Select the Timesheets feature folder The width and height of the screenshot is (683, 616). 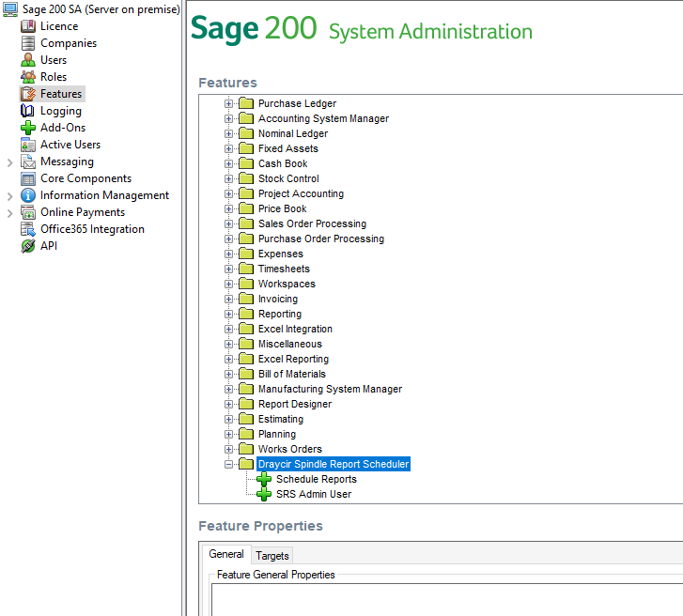pyautogui.click(x=284, y=269)
